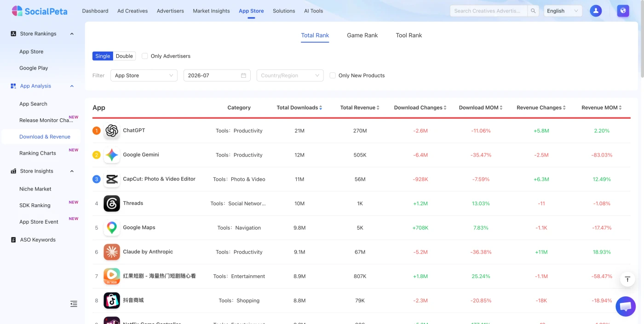Tick the Only New Products checkbox

coord(333,75)
